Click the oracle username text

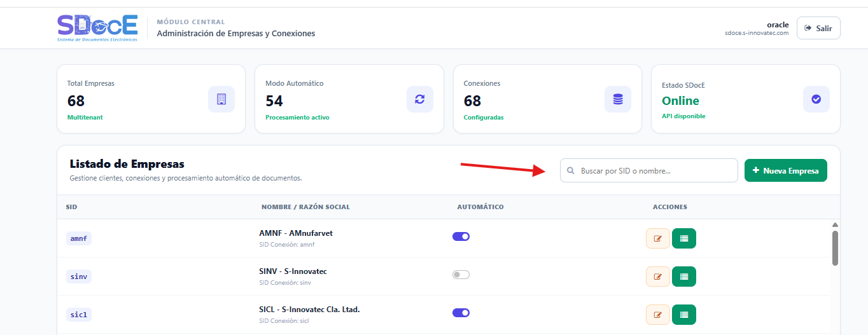[x=778, y=25]
